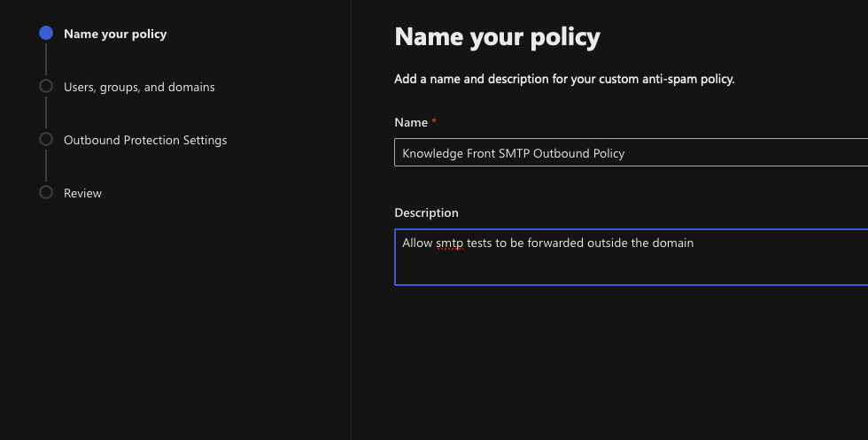Jump to the Review step
This screenshot has height=440, width=868.
(82, 193)
